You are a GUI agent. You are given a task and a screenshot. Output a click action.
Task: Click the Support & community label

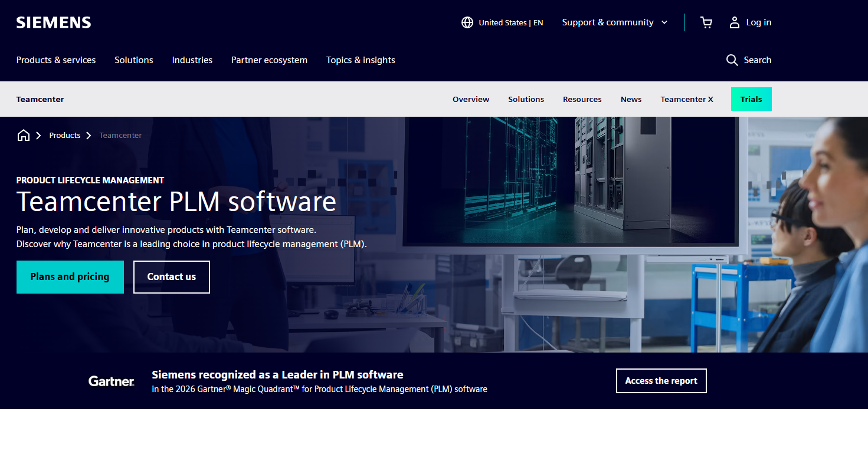(608, 22)
